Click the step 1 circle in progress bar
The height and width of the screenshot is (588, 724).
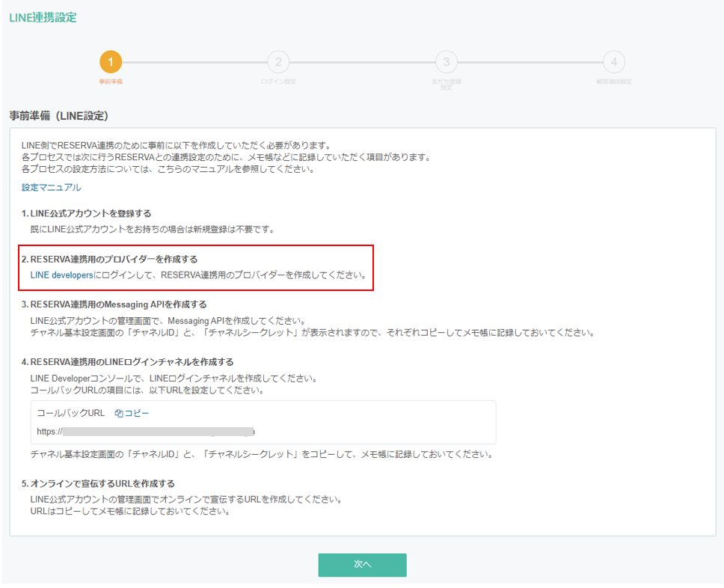[x=111, y=62]
